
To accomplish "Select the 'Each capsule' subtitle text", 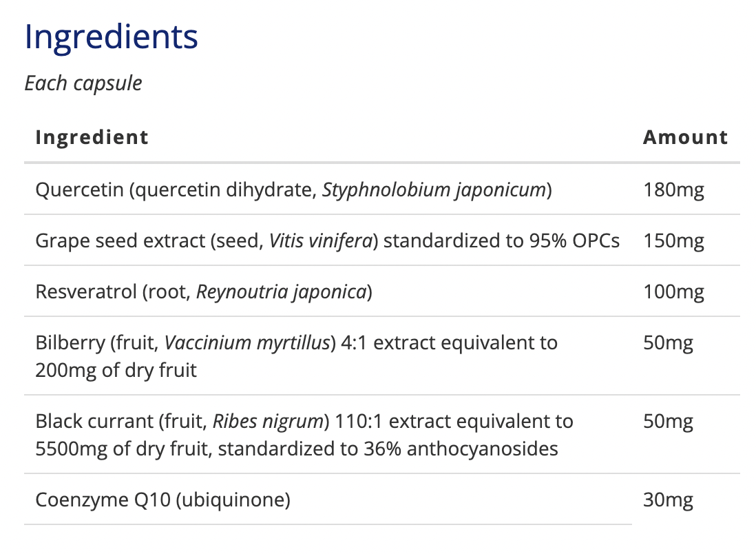I will (x=83, y=83).
